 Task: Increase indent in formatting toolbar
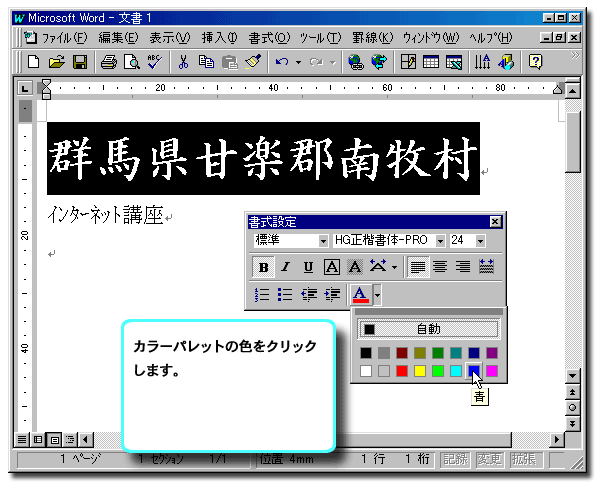332,295
